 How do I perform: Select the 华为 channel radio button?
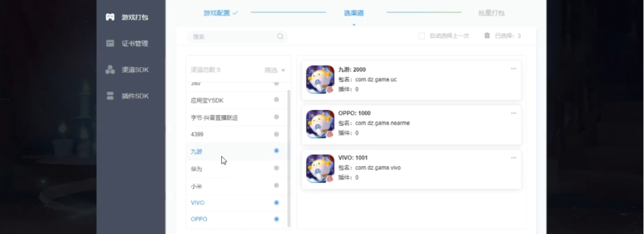coord(277,168)
